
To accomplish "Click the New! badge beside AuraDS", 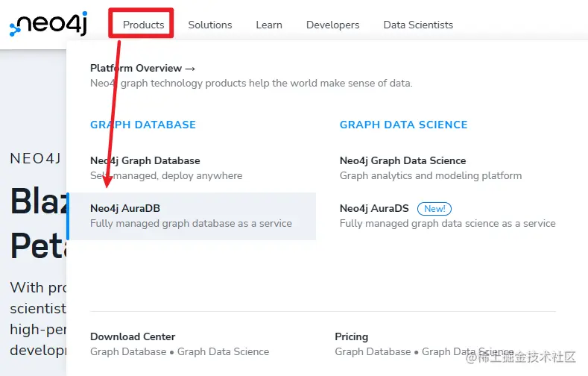I will click(434, 209).
